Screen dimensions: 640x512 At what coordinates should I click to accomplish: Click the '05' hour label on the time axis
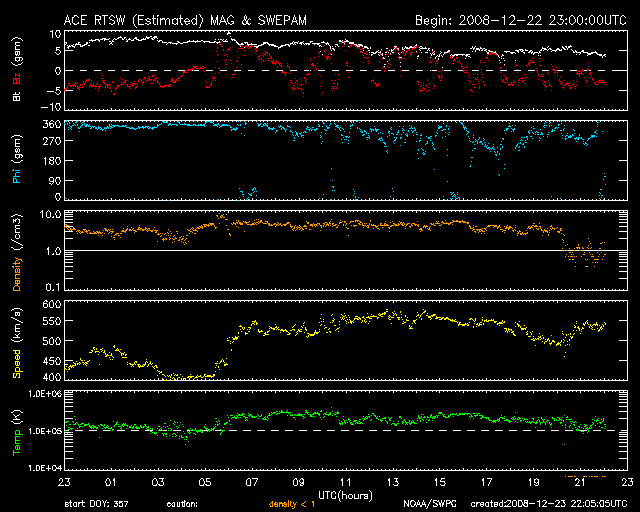tap(204, 482)
